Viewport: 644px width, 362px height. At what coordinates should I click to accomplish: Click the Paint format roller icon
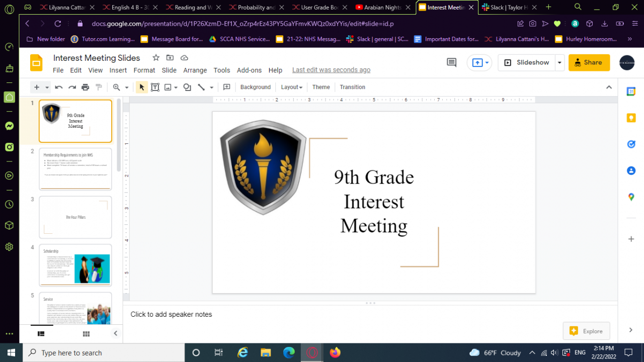click(x=99, y=87)
